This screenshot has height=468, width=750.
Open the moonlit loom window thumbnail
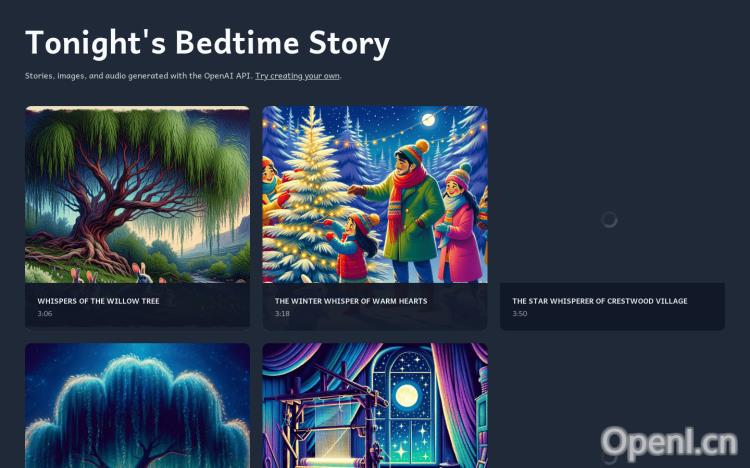click(375, 405)
